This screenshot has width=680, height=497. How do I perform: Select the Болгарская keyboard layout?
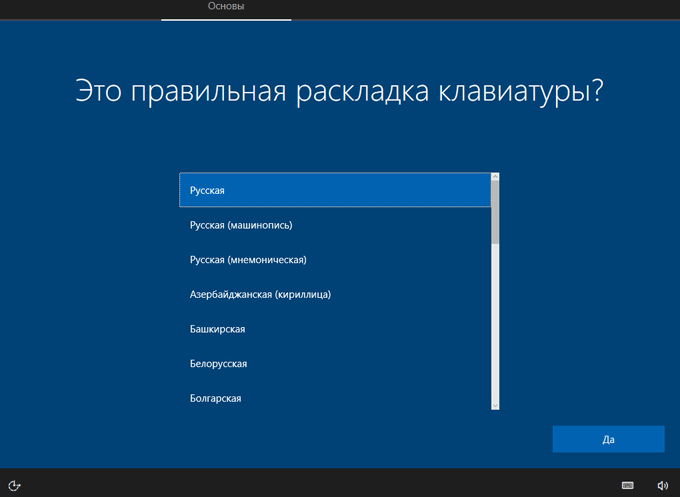coord(335,398)
